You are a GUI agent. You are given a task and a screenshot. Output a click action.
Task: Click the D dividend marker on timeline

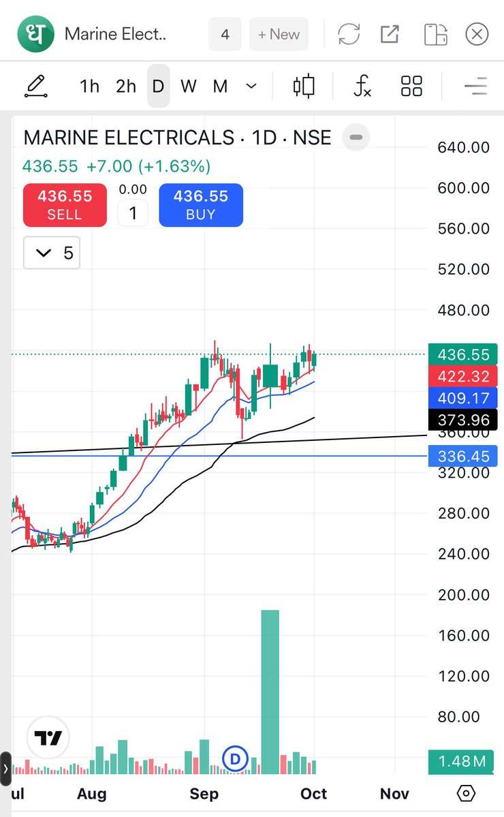pos(235,758)
